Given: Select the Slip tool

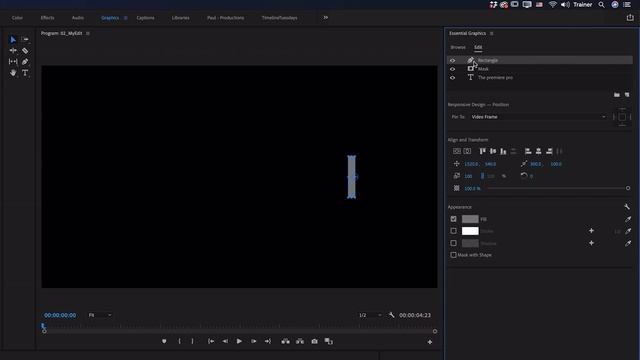Looking at the screenshot, I should [x=13, y=62].
